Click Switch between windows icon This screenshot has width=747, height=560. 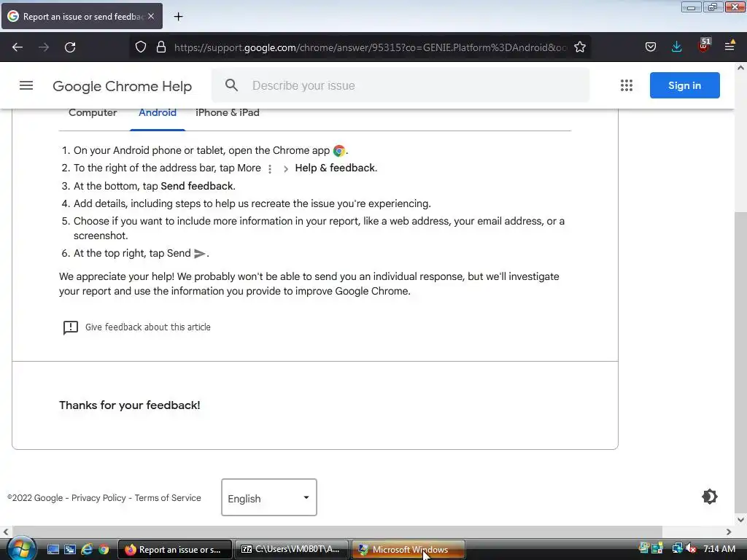70,550
